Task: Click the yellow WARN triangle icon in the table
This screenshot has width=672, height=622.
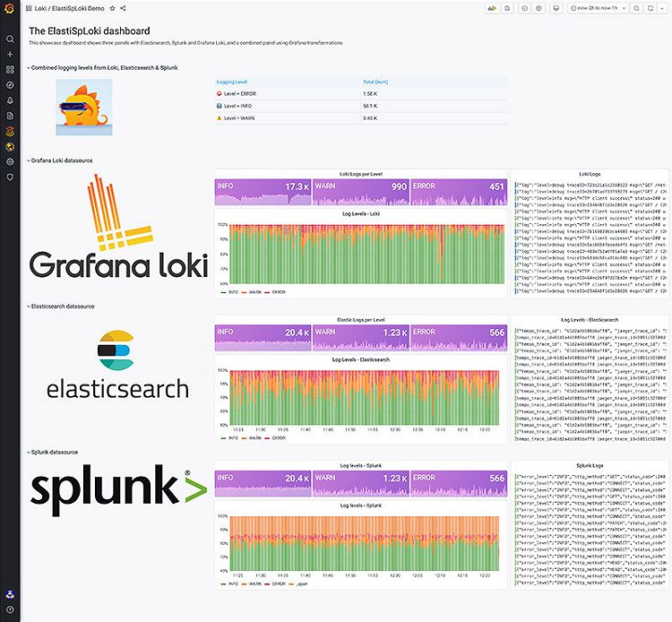Action: (219, 118)
